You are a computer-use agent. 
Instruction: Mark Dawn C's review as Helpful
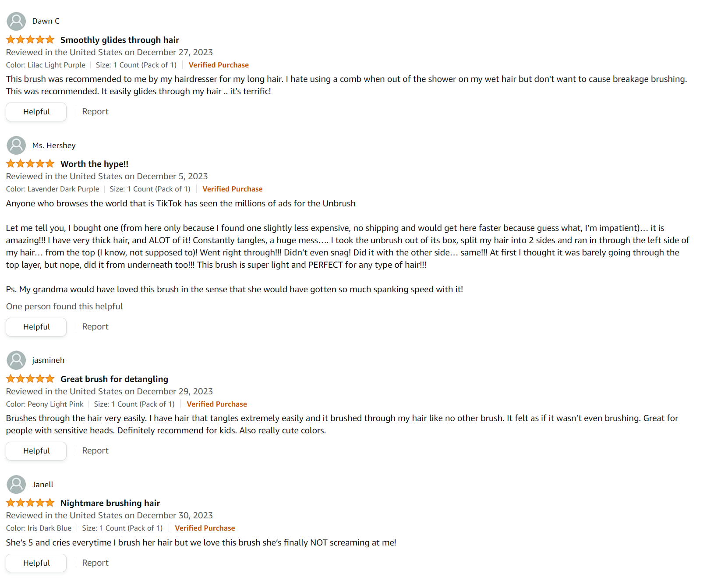point(36,112)
